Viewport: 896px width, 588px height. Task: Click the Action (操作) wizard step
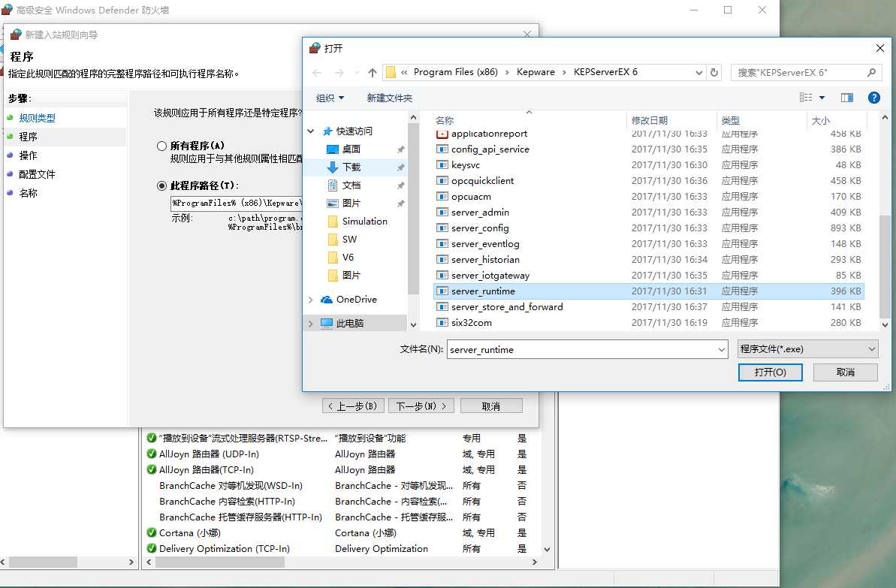click(x=28, y=155)
